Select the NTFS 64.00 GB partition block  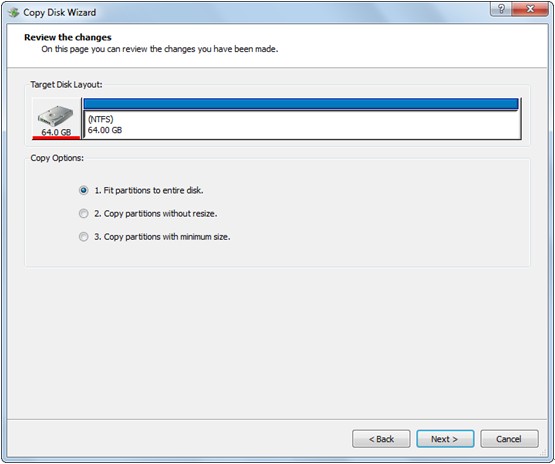click(302, 119)
